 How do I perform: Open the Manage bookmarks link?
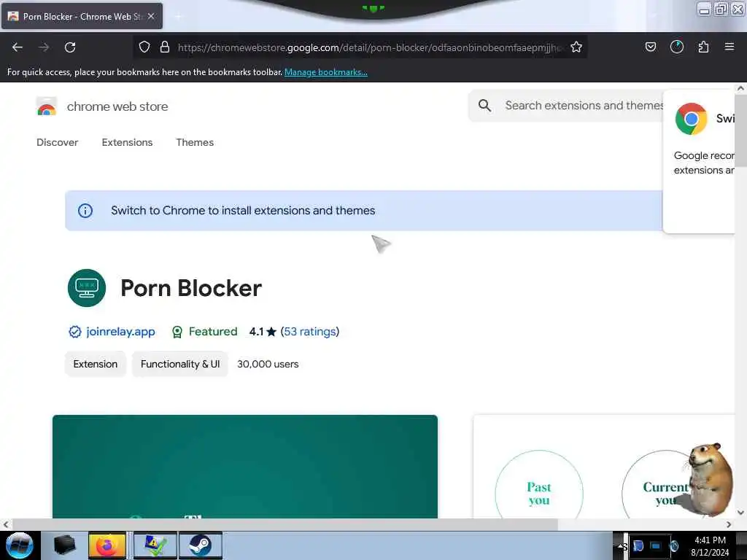[x=326, y=72]
